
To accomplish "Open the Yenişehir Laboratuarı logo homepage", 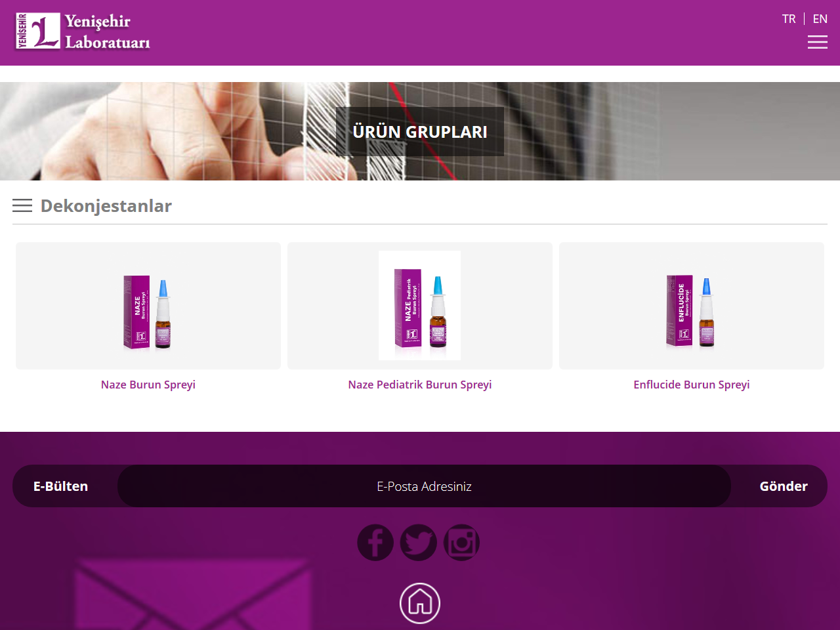I will 83,31.
